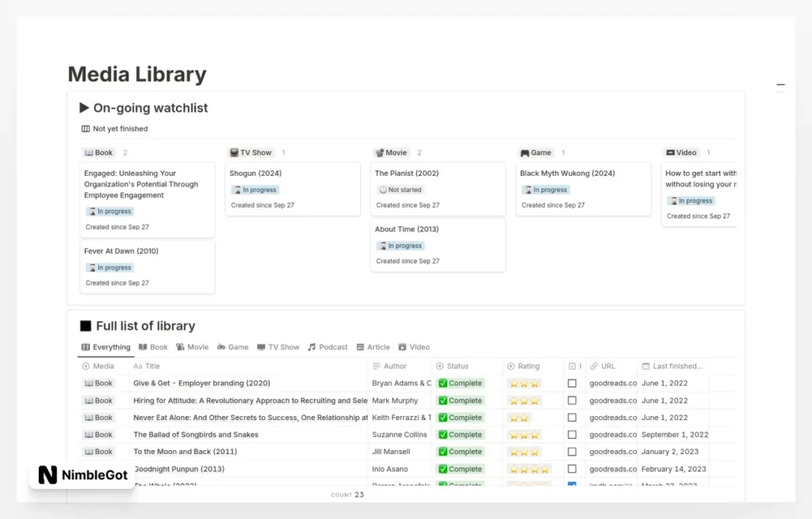
Task: Switch to the Movie tab in library
Action: click(192, 347)
